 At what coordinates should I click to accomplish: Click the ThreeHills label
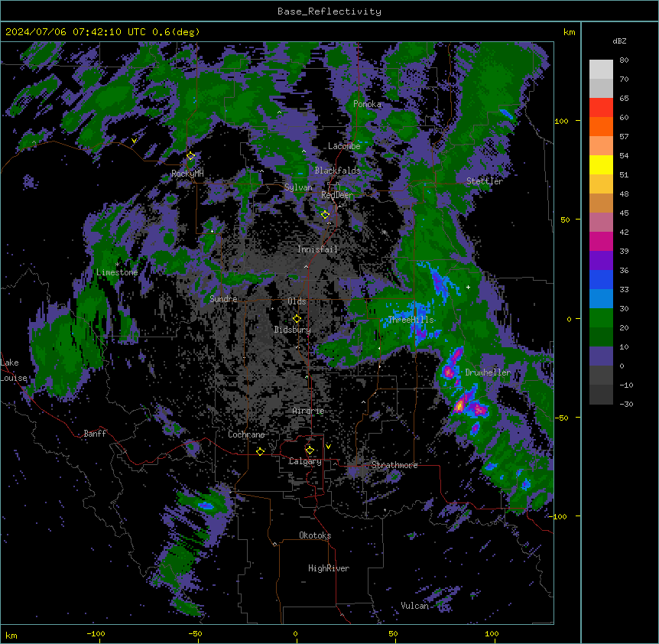[411, 320]
